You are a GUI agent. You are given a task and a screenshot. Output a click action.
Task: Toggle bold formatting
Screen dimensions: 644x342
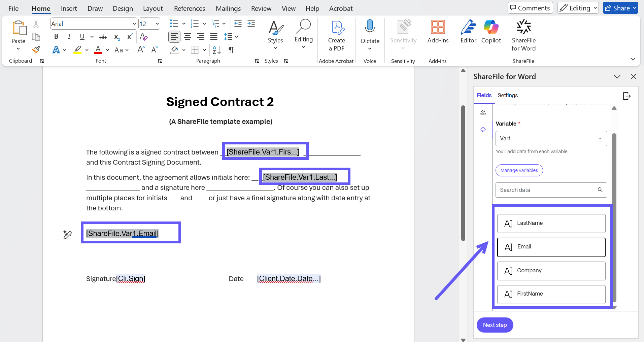56,36
